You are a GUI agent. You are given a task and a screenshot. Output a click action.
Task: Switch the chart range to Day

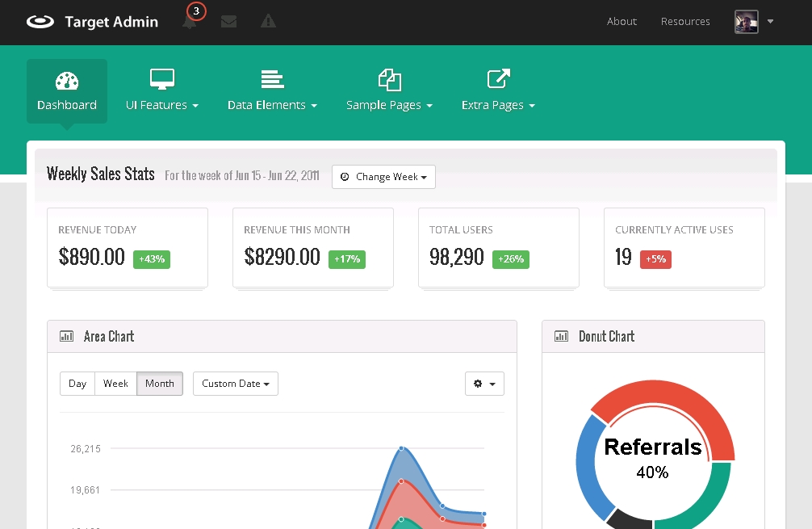pyautogui.click(x=77, y=384)
